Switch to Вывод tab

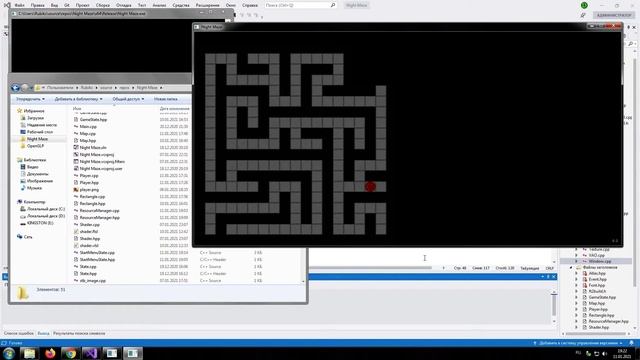tap(43, 333)
